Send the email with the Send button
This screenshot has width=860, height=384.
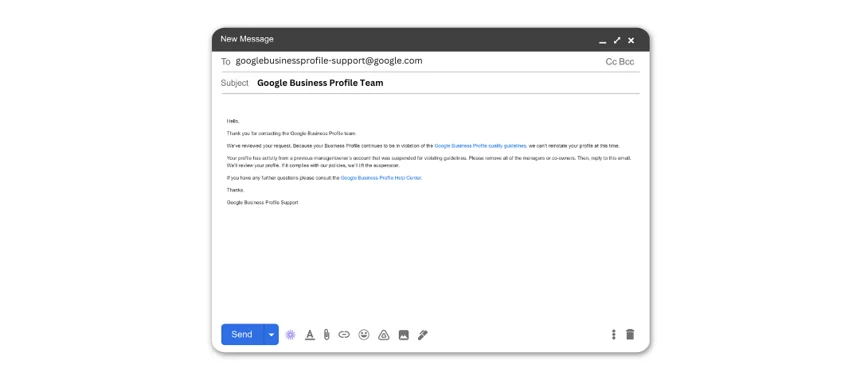(242, 335)
